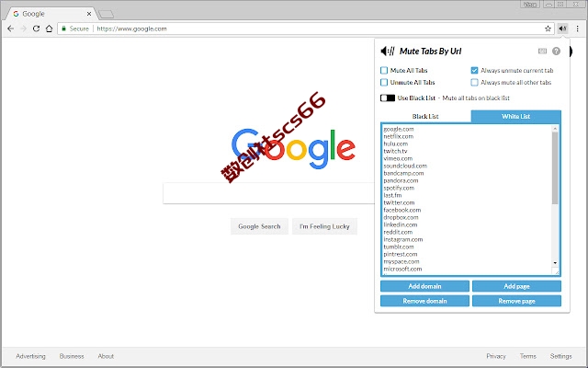588x368 pixels.
Task: Switch to the Black List tab
Action: tap(425, 117)
